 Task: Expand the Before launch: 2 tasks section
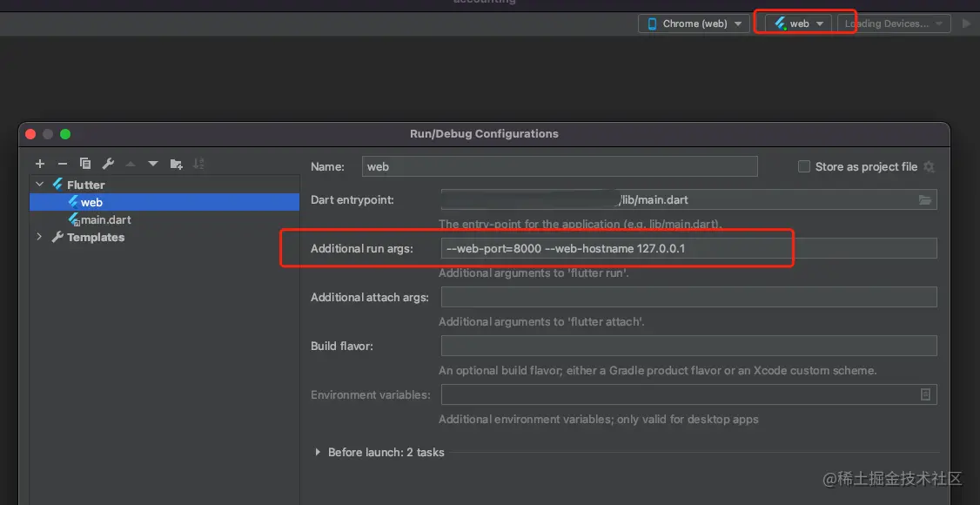pos(318,452)
